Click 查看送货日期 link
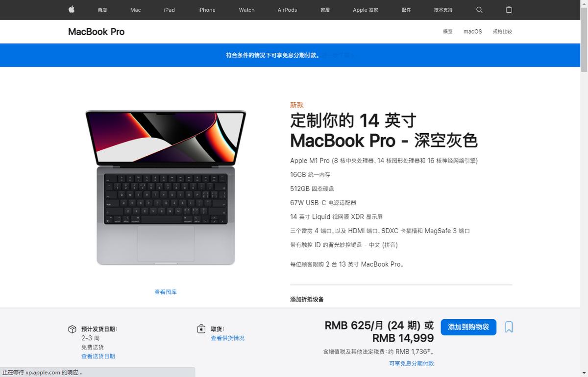588x377 pixels. coord(98,356)
